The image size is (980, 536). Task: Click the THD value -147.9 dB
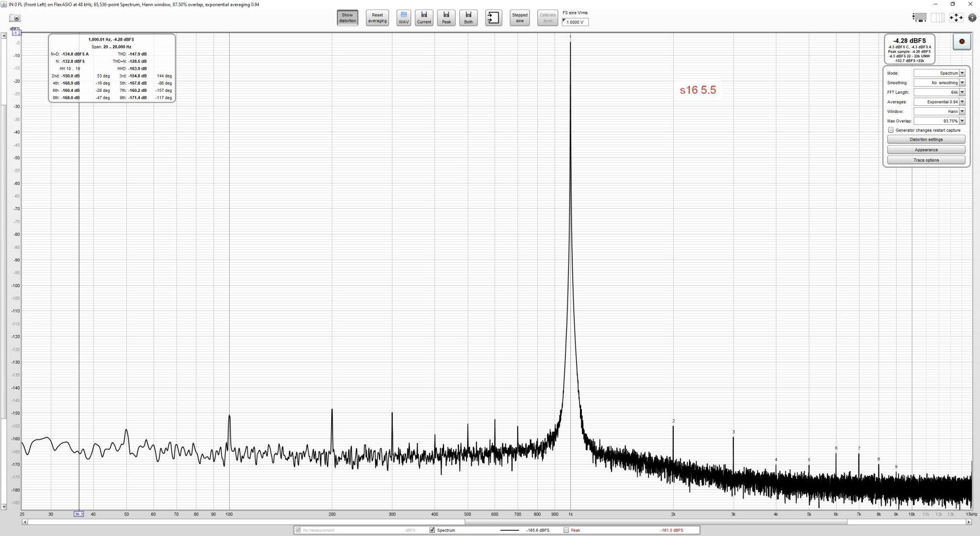137,54
